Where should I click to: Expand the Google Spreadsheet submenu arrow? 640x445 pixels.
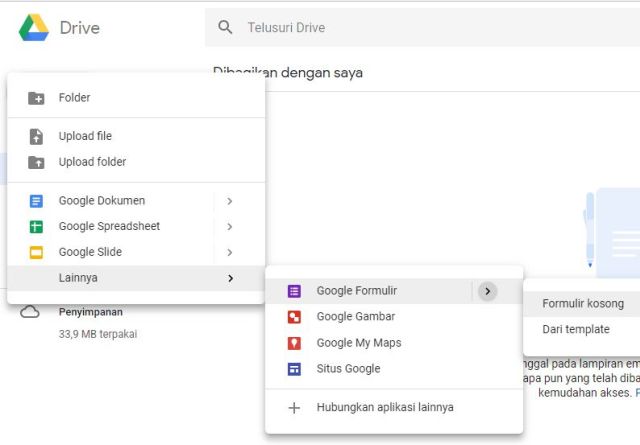pos(230,227)
